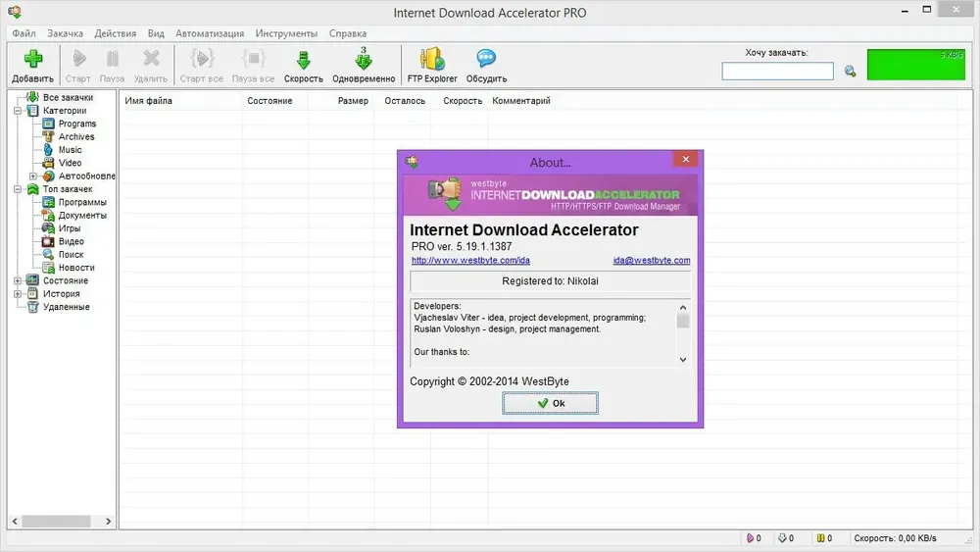Collapse the Категории tree node
The image size is (980, 552).
18,111
